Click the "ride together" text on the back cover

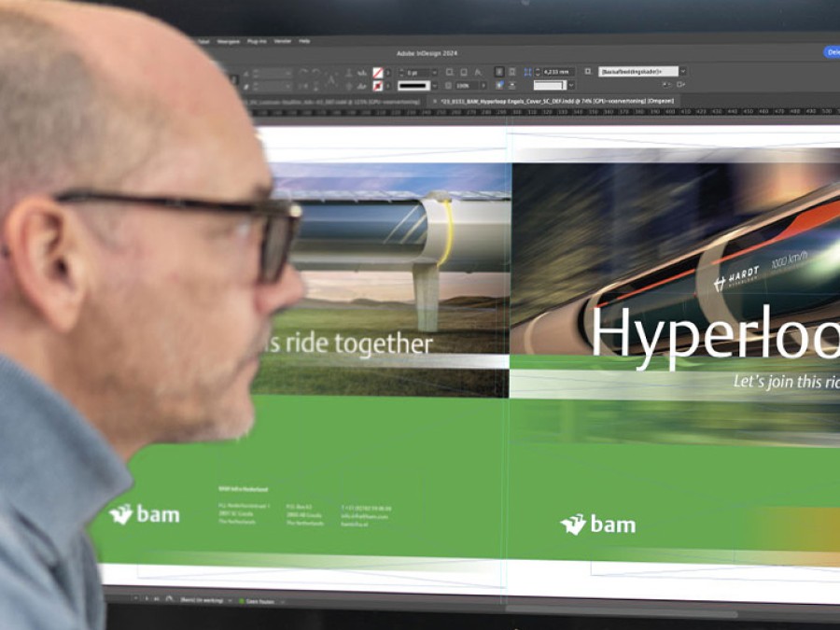[357, 343]
